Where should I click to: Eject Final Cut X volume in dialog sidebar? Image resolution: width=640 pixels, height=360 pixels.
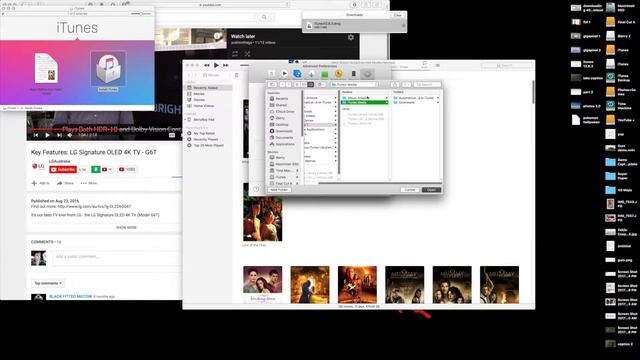tap(297, 184)
